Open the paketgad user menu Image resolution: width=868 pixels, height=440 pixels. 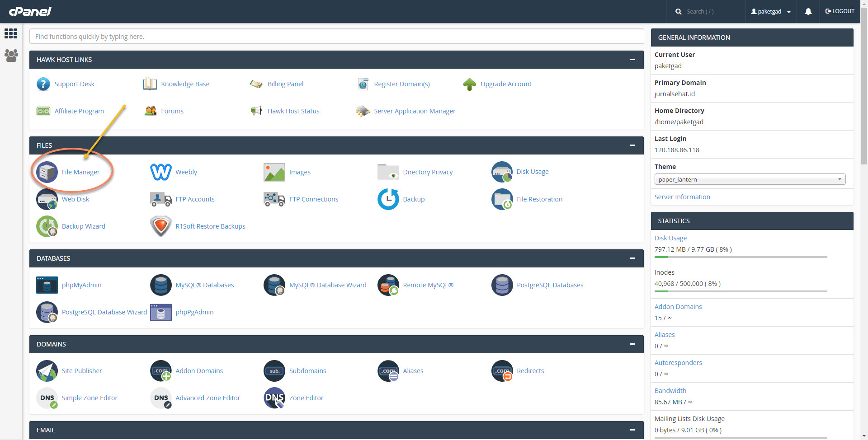(x=770, y=12)
